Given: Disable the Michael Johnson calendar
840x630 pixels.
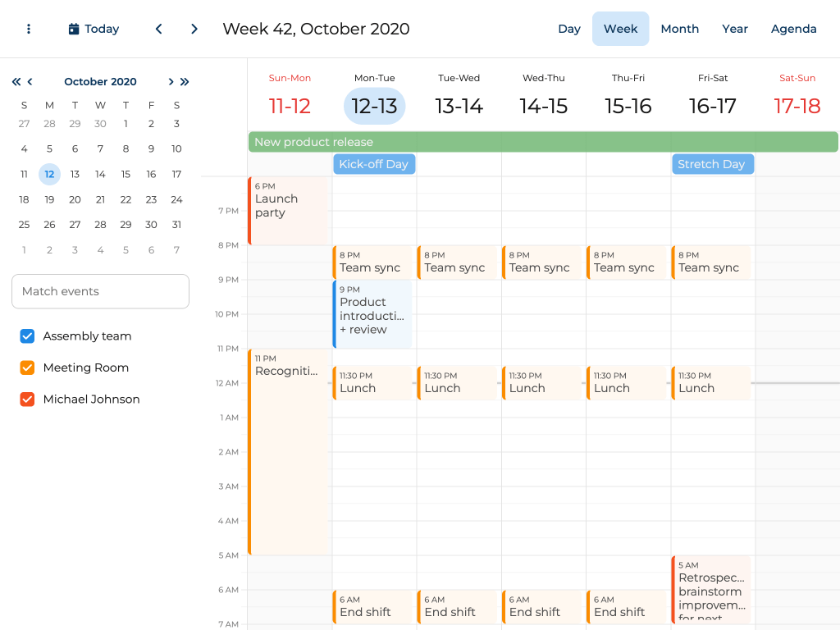Looking at the screenshot, I should [27, 399].
